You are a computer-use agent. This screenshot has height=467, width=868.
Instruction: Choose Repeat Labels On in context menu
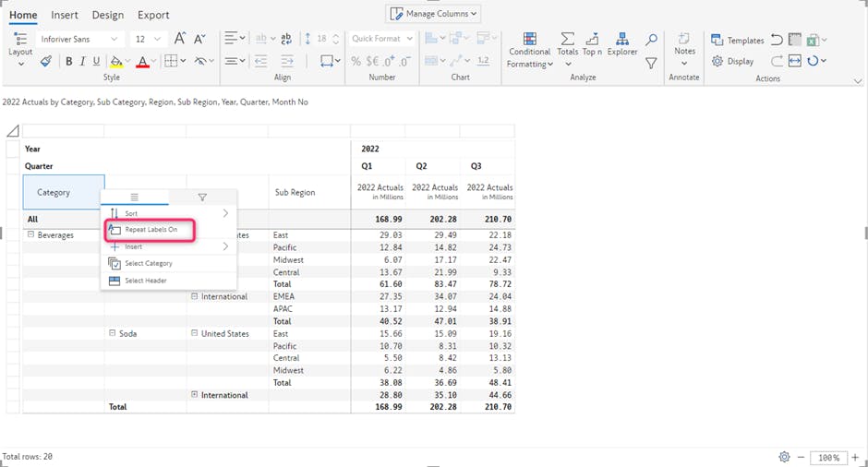pyautogui.click(x=151, y=229)
